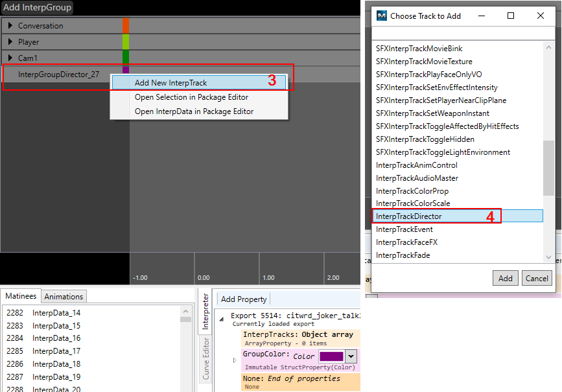The height and width of the screenshot is (392, 562).
Task: Click the track list scrollbar thumb
Action: [x=548, y=168]
